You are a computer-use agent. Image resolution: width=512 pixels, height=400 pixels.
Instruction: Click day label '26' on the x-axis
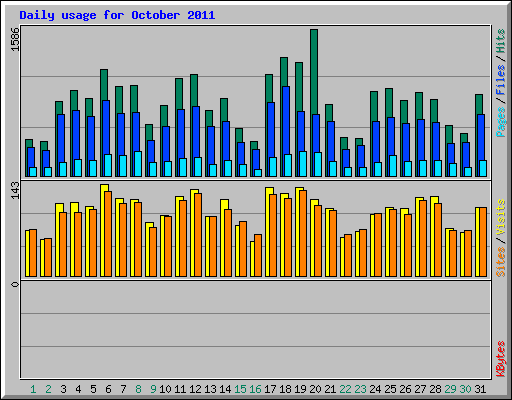tap(405, 389)
